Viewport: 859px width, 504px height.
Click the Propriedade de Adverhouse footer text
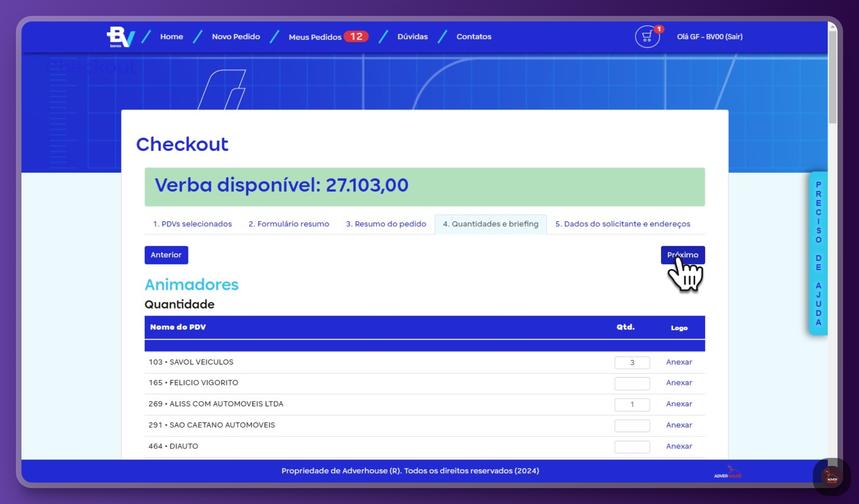click(x=410, y=471)
